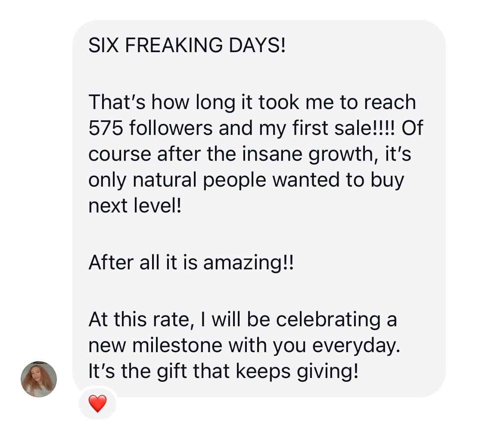Viewport: 504px width, 431px height.
Task: Open the sender's profile picture
Action: point(39,379)
